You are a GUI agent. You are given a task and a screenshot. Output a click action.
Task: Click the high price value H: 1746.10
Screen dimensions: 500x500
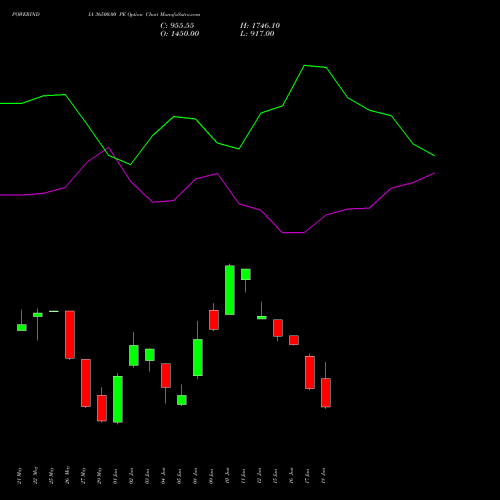click(260, 26)
